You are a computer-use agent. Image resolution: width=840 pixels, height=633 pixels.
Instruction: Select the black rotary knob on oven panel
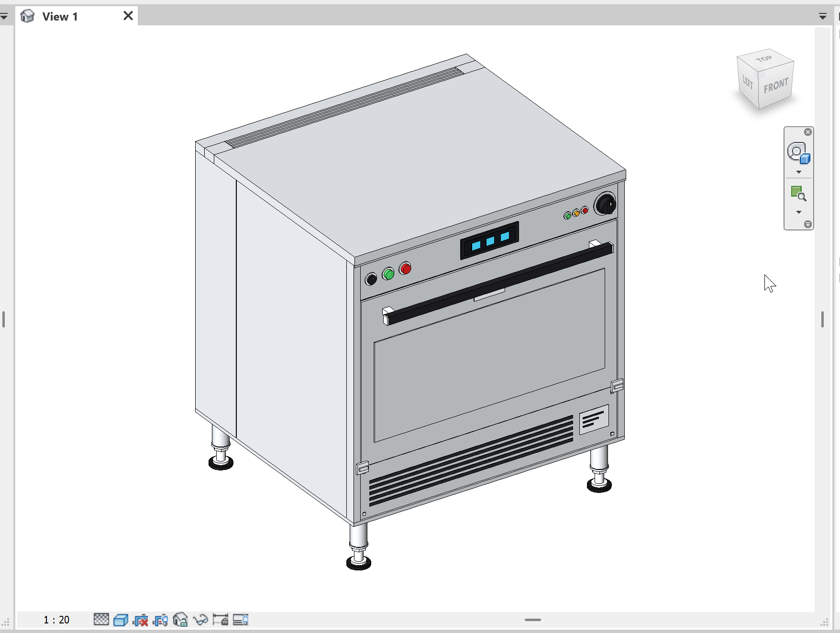pyautogui.click(x=606, y=205)
